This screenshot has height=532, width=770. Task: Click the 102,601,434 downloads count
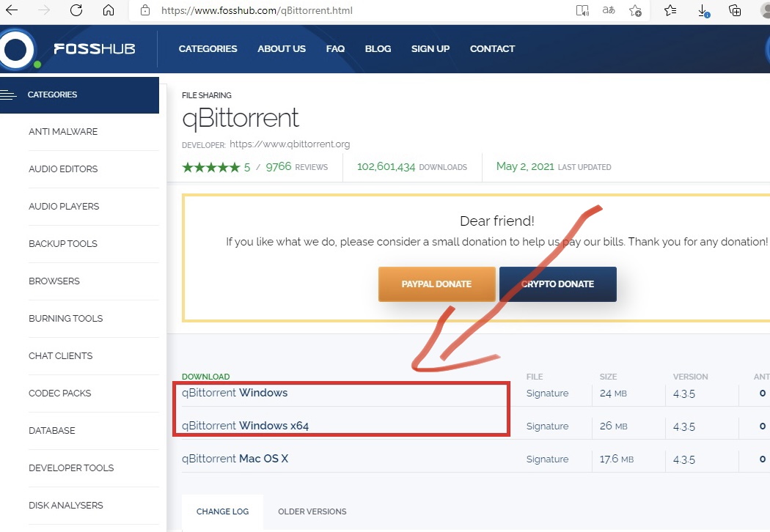(386, 167)
